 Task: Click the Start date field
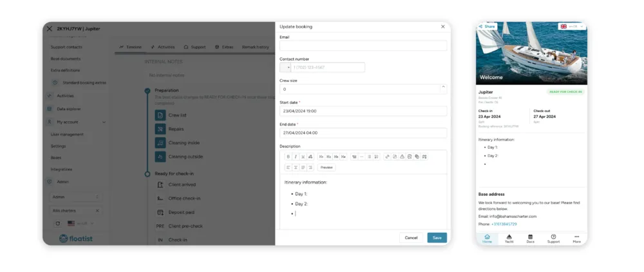pos(363,111)
